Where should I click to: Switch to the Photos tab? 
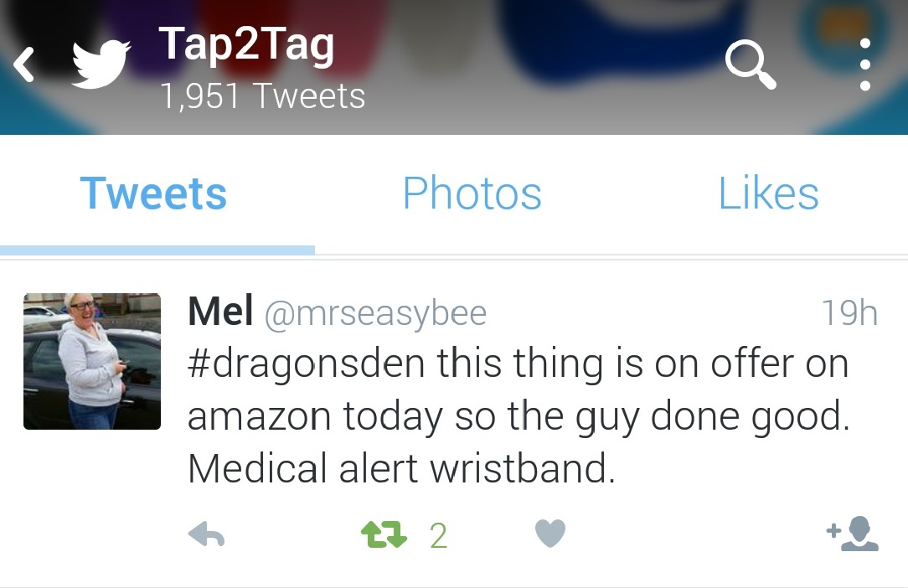[x=472, y=193]
